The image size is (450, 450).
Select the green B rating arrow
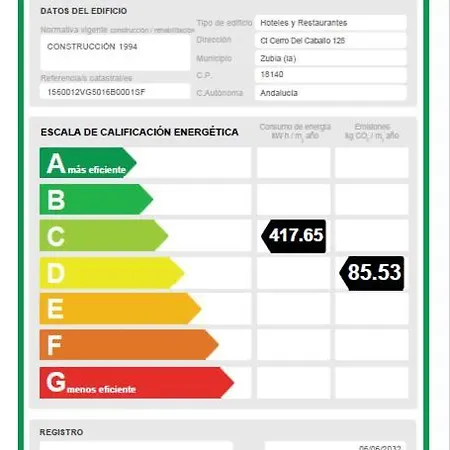click(96, 199)
